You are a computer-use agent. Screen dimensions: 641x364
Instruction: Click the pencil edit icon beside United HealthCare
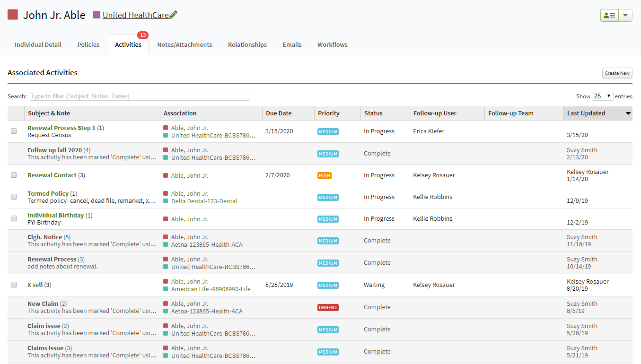[173, 15]
